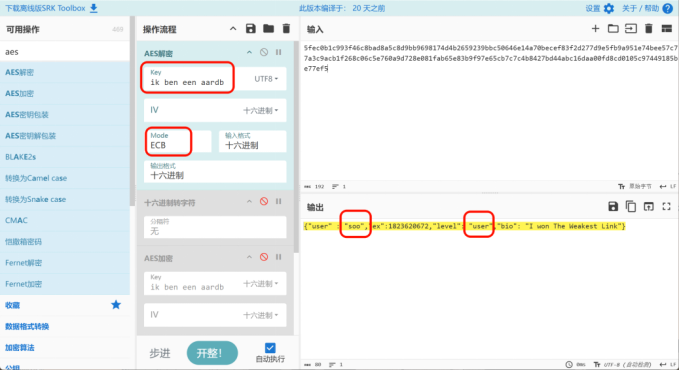Screen dimensions: 679x371
Task: Open About / Help question mark icon
Action: point(667,8)
